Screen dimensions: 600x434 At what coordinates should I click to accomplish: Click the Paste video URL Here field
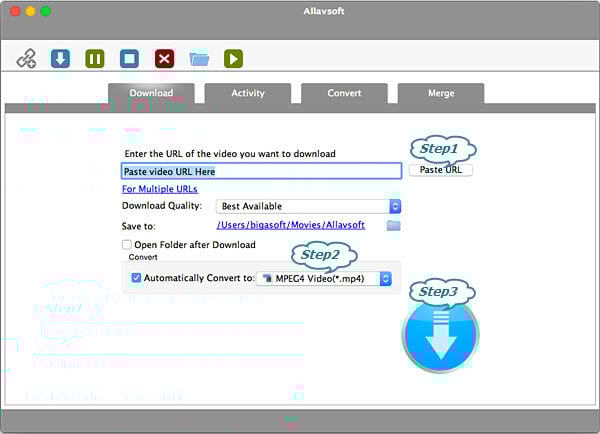(260, 171)
